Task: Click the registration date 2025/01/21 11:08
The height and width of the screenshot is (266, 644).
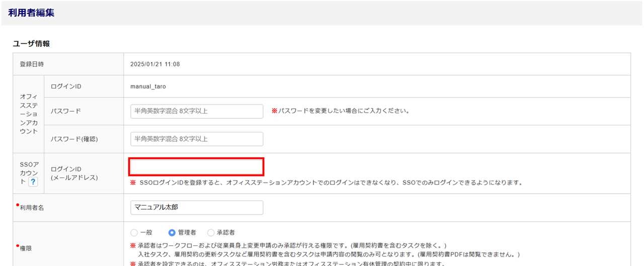Action: (155, 64)
